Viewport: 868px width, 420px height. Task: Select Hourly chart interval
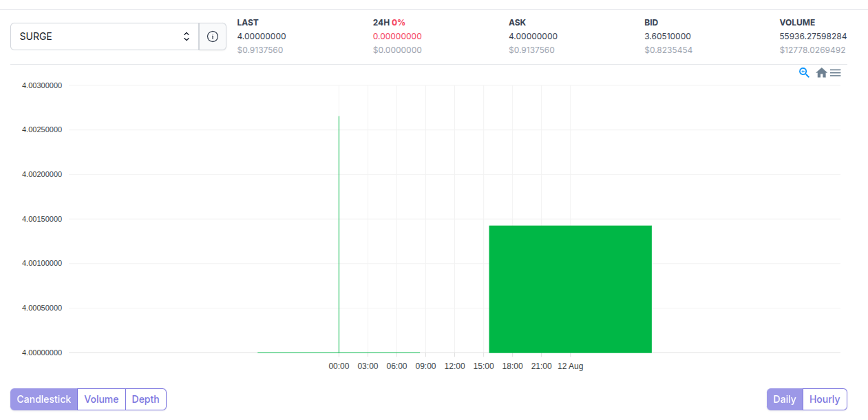click(x=825, y=399)
